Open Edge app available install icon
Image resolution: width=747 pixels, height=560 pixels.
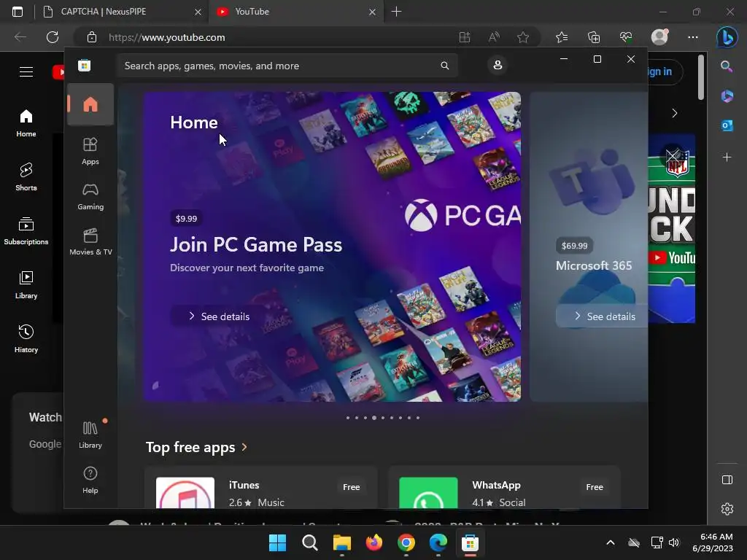point(465,37)
